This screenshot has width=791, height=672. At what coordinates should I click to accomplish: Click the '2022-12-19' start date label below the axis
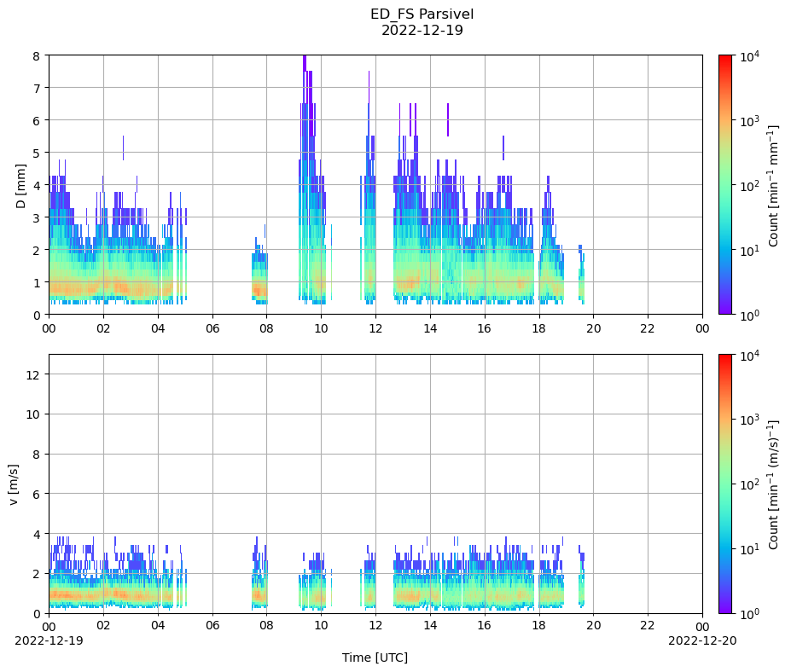(49, 640)
